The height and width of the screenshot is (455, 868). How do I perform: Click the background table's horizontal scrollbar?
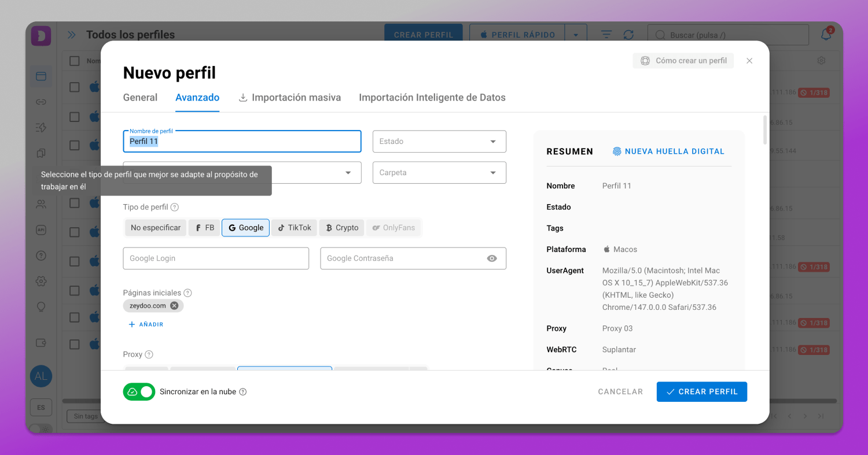450,401
